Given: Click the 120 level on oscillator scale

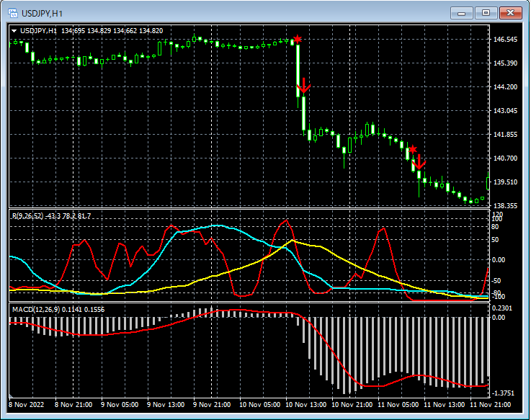Looking at the screenshot, I should (496, 215).
